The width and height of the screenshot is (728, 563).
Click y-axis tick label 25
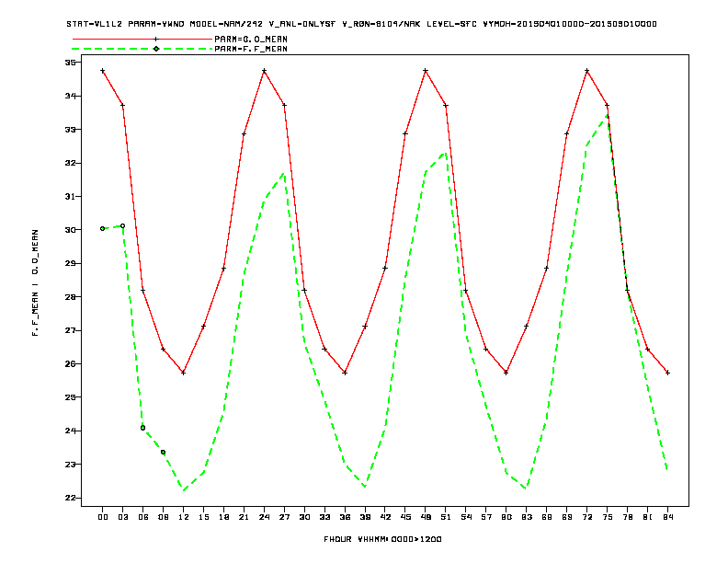point(70,397)
